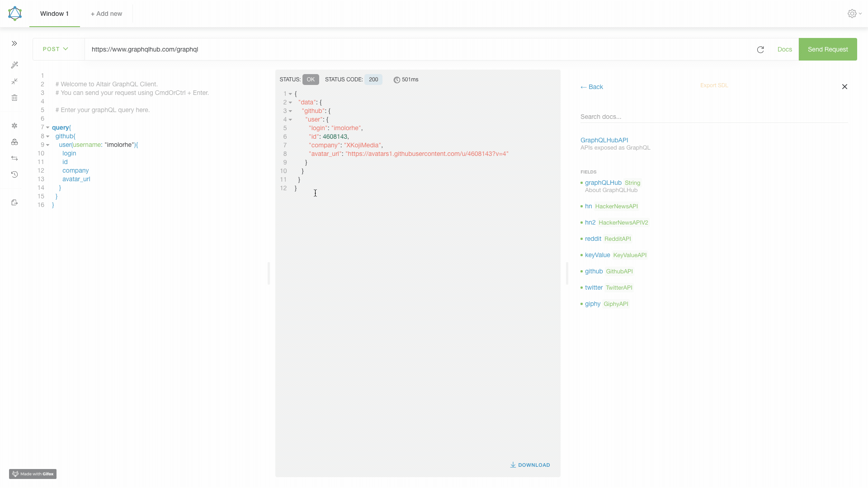Click the cubes collections icon in sidebar
This screenshot has height=488, width=868.
tap(14, 142)
